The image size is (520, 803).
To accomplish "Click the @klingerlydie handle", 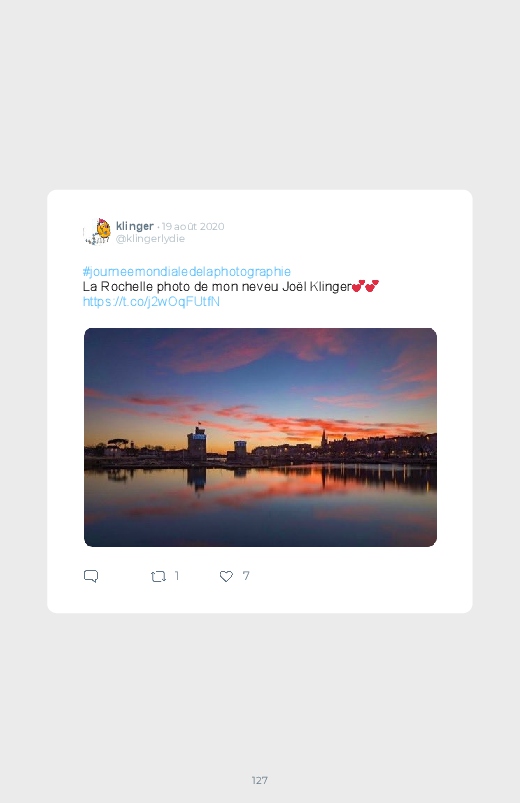I will pos(150,239).
